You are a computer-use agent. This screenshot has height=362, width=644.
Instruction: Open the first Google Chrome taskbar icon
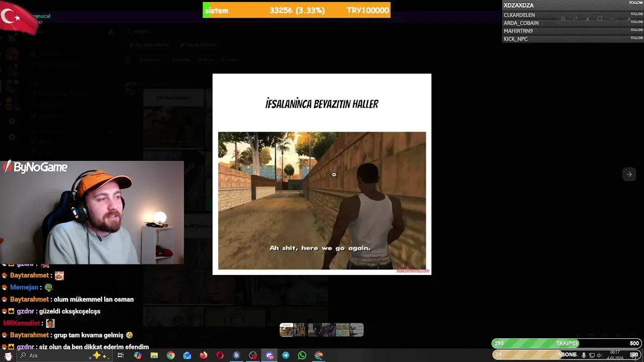click(171, 355)
